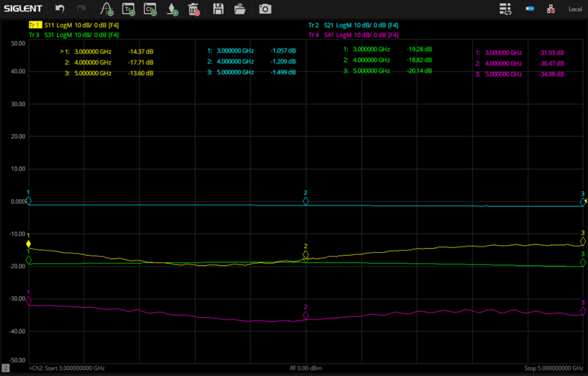Click magenta marker 2 on S41 trace
This screenshot has height=376, width=588.
pyautogui.click(x=305, y=315)
